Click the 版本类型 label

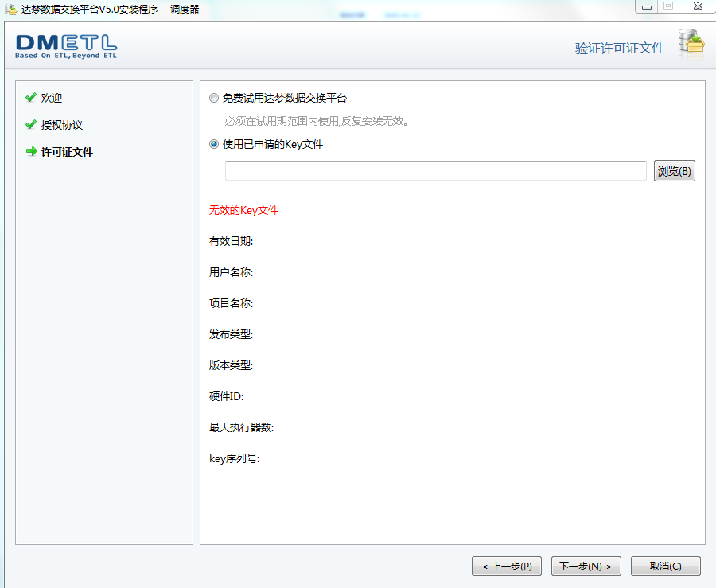click(231, 366)
